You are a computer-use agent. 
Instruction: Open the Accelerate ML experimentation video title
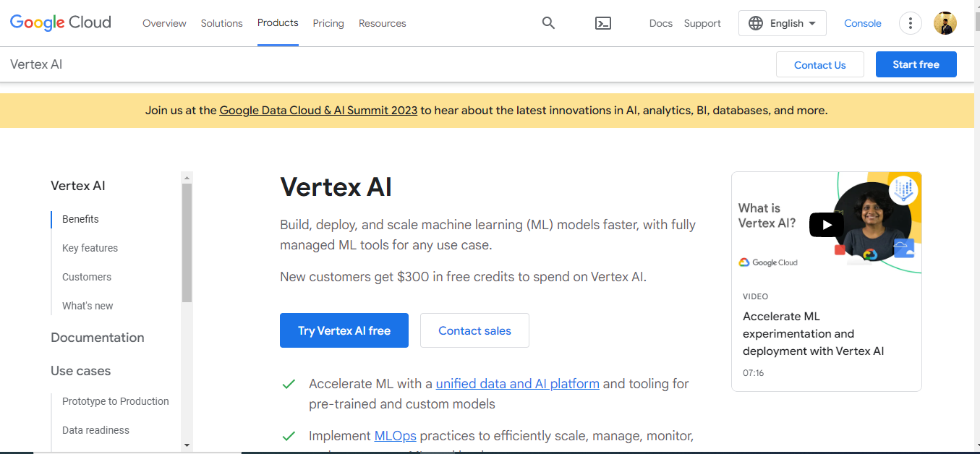pyautogui.click(x=814, y=334)
